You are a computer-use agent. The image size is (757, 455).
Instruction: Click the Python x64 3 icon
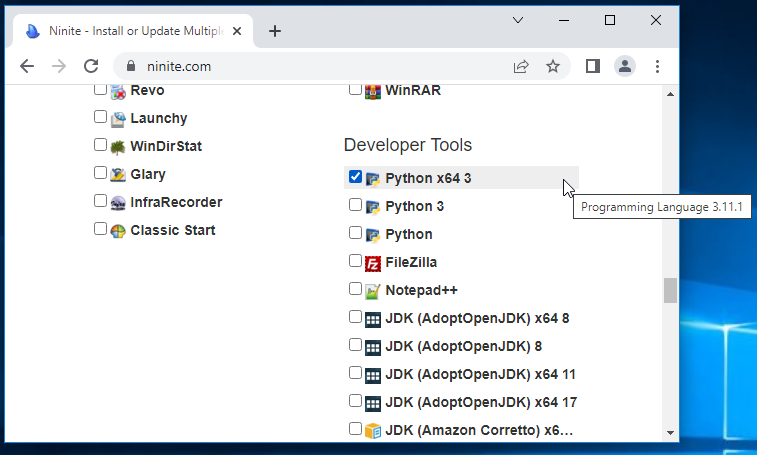(373, 179)
